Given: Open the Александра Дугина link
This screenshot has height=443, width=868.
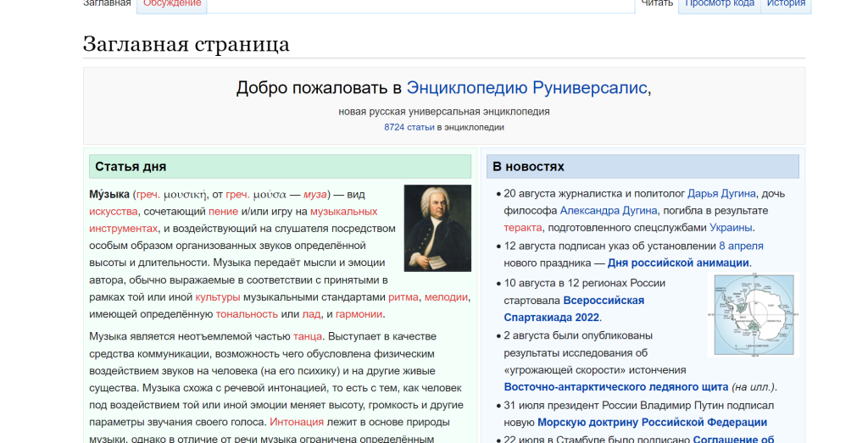Looking at the screenshot, I should (x=609, y=211).
